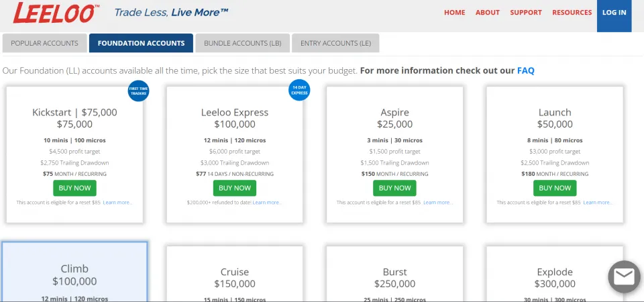Open the Entry Accounts (LE) tab

335,43
